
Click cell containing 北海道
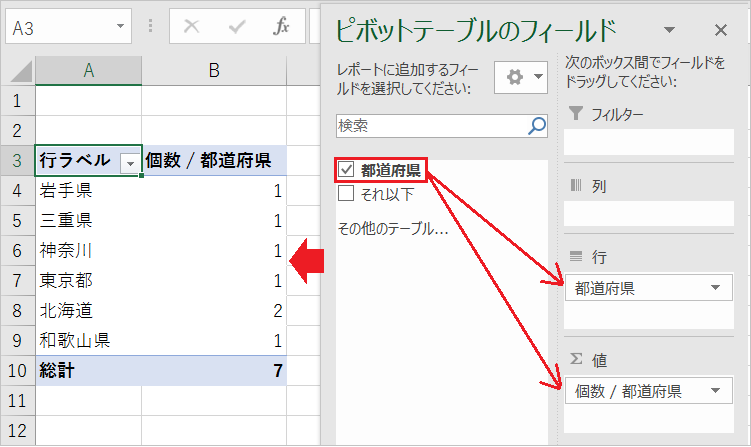(x=89, y=310)
